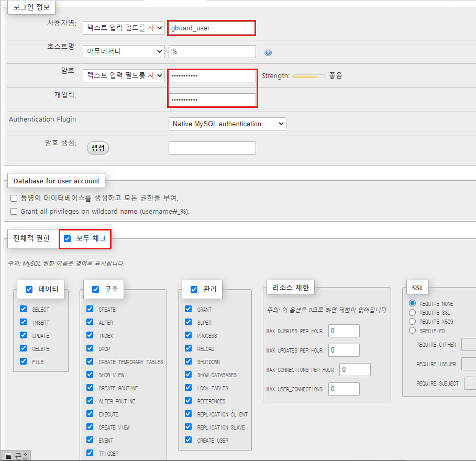Focus the username field with gboard_user
This screenshot has height=461, width=476.
click(x=212, y=28)
